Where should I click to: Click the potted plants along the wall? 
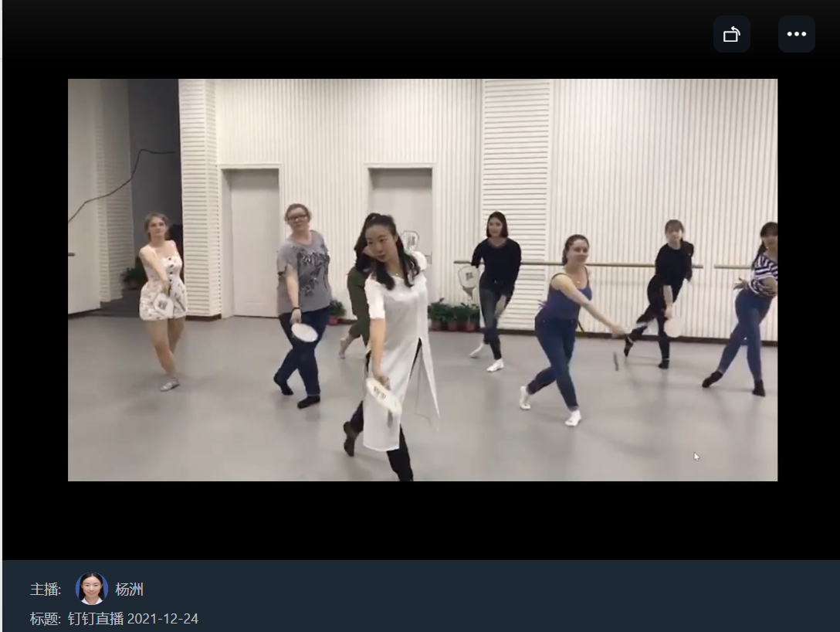pyautogui.click(x=452, y=314)
